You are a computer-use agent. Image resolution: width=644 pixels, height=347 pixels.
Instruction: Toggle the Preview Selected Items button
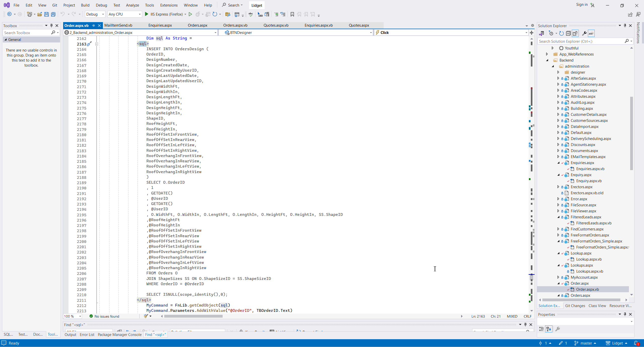(591, 33)
